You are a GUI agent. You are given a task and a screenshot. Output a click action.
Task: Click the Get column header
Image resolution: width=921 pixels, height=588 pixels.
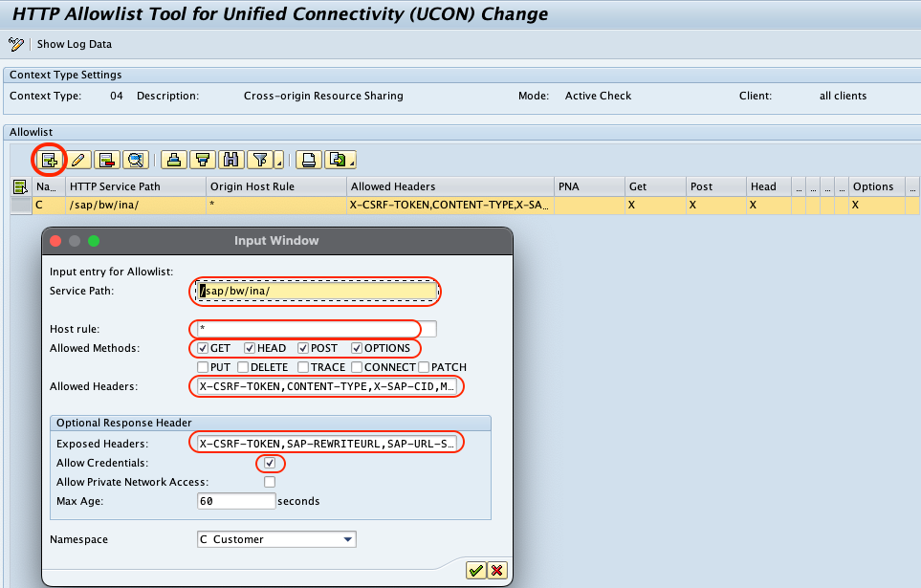[655, 186]
